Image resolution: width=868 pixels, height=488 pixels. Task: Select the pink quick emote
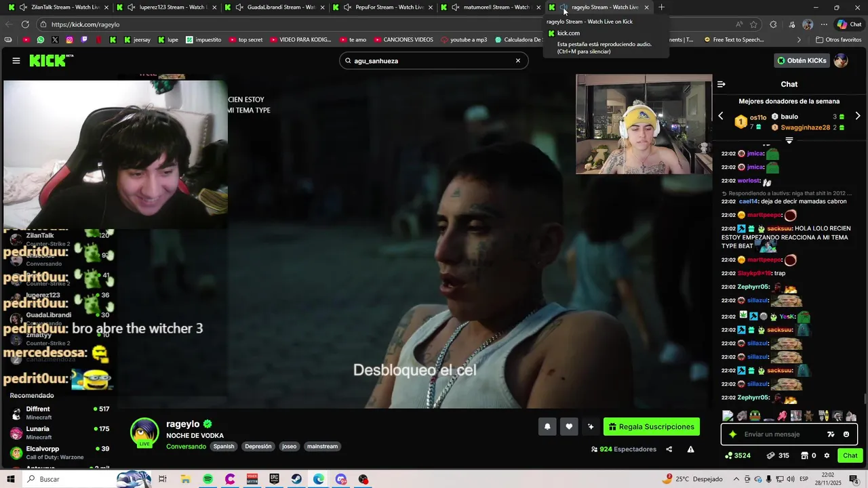[782, 416]
